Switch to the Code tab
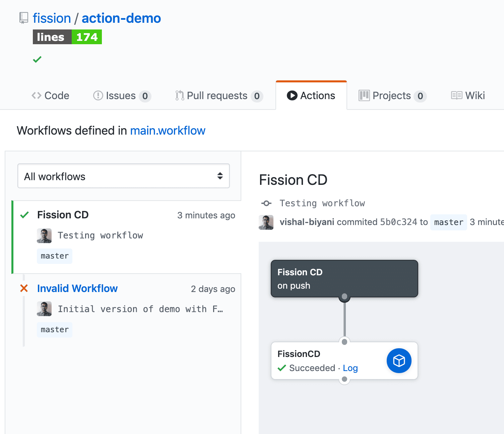 (x=51, y=95)
